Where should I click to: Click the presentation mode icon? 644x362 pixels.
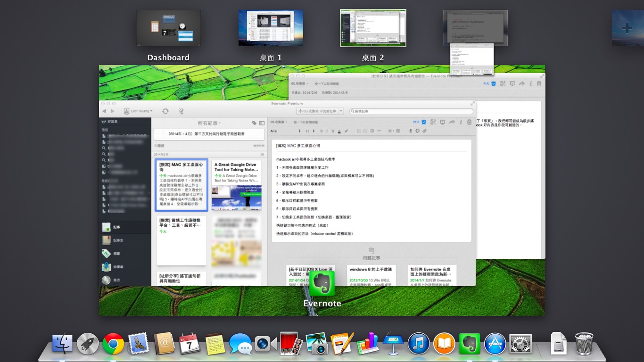(x=442, y=122)
